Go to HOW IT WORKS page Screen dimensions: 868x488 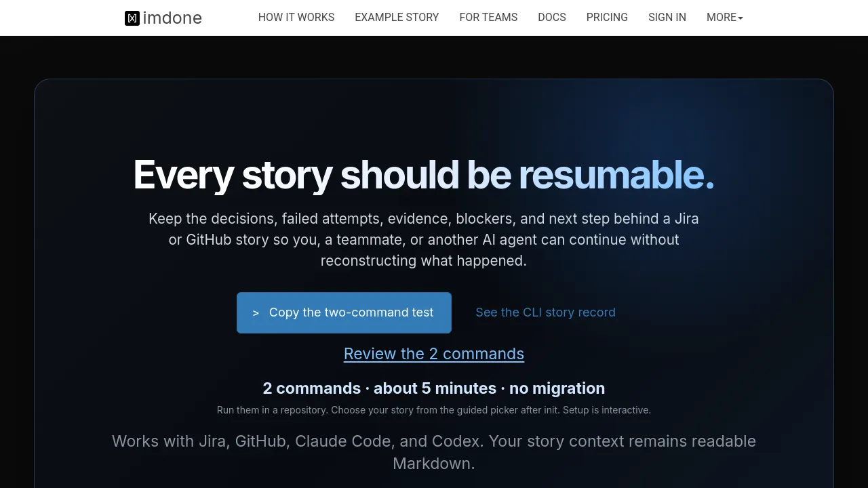pyautogui.click(x=296, y=18)
